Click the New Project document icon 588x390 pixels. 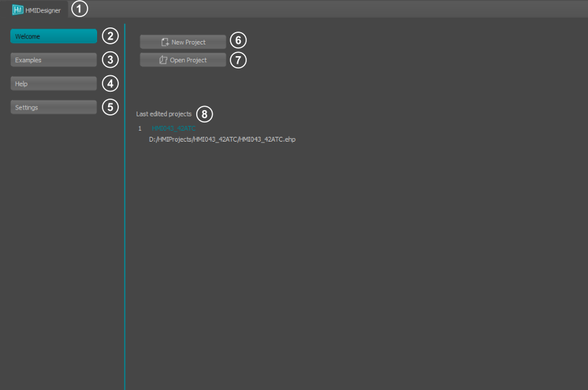pos(165,42)
